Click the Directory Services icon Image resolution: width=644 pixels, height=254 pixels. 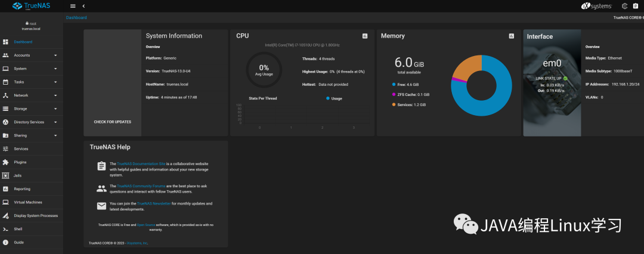(x=6, y=122)
